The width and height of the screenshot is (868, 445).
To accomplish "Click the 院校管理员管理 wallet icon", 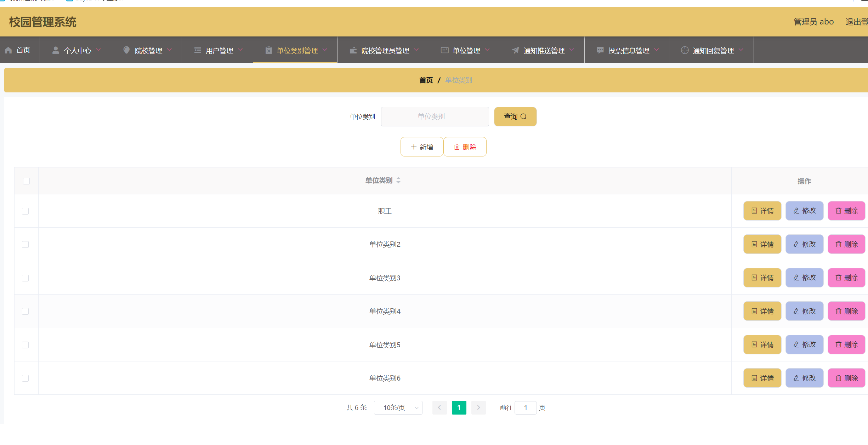I will [x=353, y=50].
